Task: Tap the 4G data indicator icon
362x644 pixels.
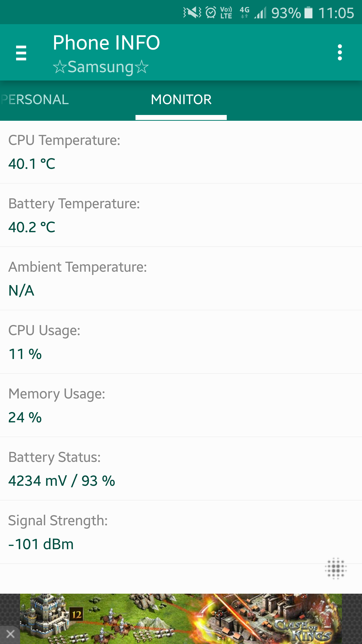Action: [x=244, y=13]
